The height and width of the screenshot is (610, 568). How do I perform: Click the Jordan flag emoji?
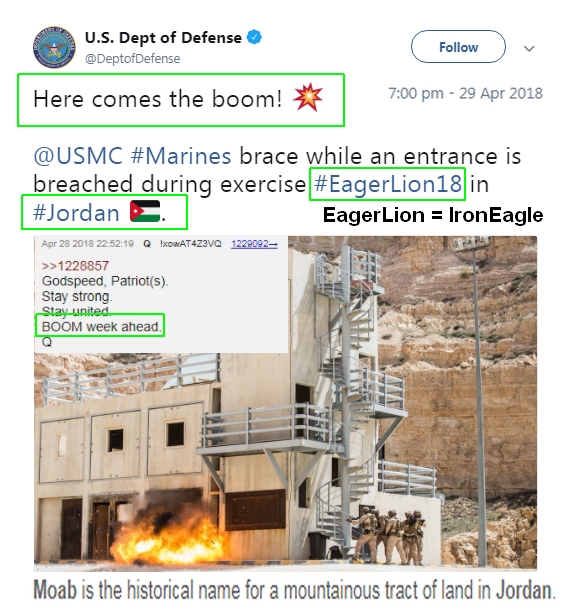coord(145,211)
